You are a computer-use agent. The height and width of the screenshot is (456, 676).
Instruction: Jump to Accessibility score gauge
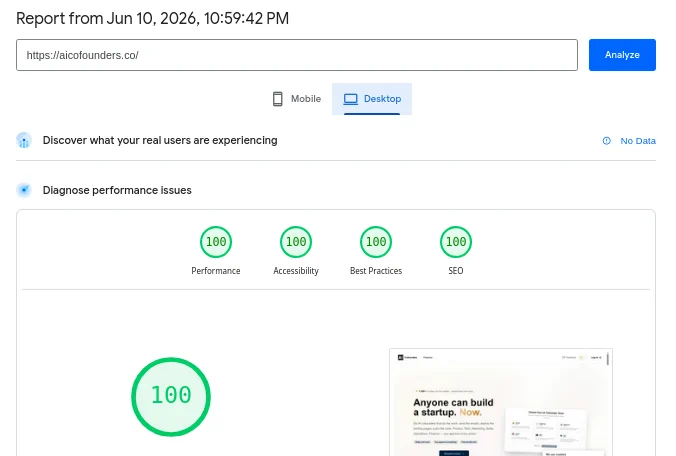[296, 242]
